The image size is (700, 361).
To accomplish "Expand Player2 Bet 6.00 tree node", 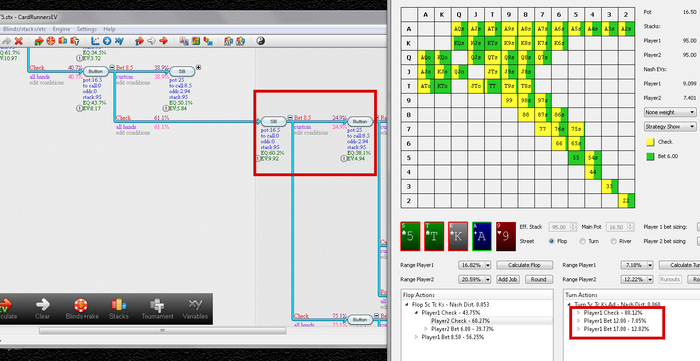I will [426, 329].
